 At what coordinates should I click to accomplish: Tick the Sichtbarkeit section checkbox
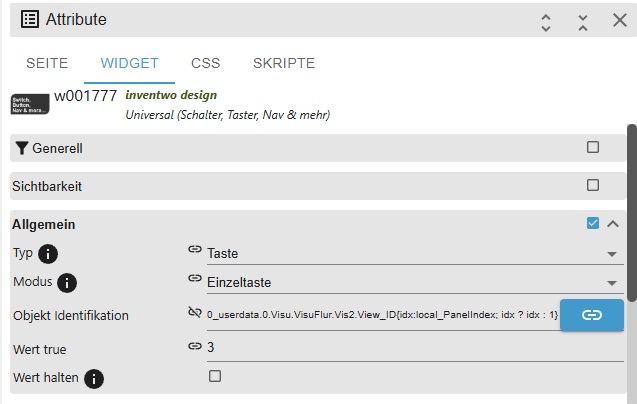tap(593, 185)
